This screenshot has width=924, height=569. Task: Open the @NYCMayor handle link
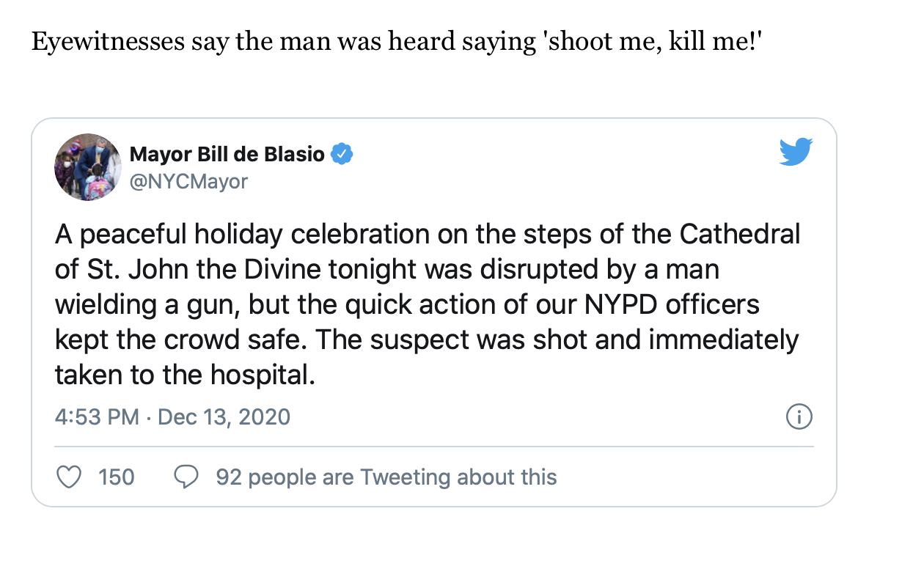(x=188, y=181)
